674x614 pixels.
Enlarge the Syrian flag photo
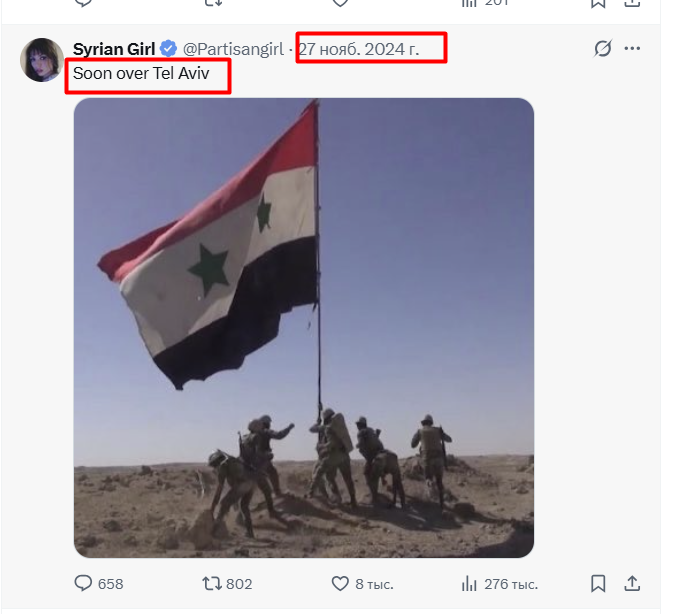[304, 328]
